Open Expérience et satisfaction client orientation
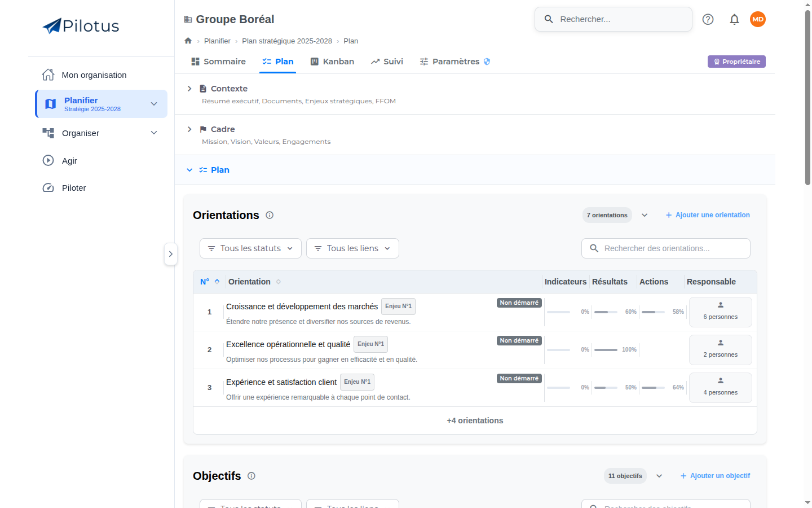 click(281, 382)
